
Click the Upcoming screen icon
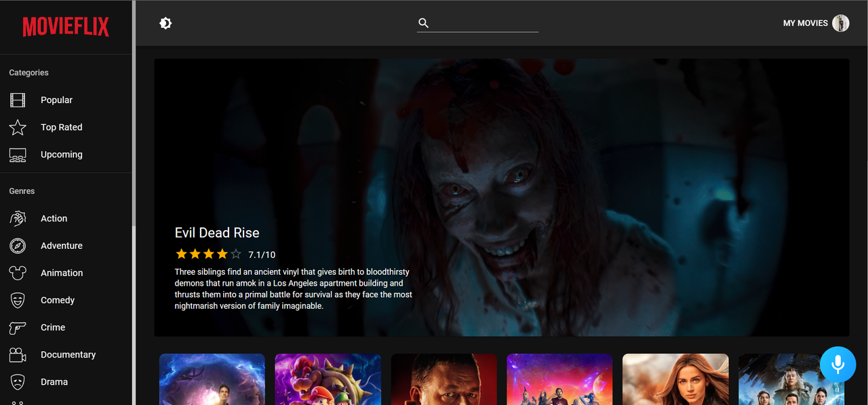point(18,155)
